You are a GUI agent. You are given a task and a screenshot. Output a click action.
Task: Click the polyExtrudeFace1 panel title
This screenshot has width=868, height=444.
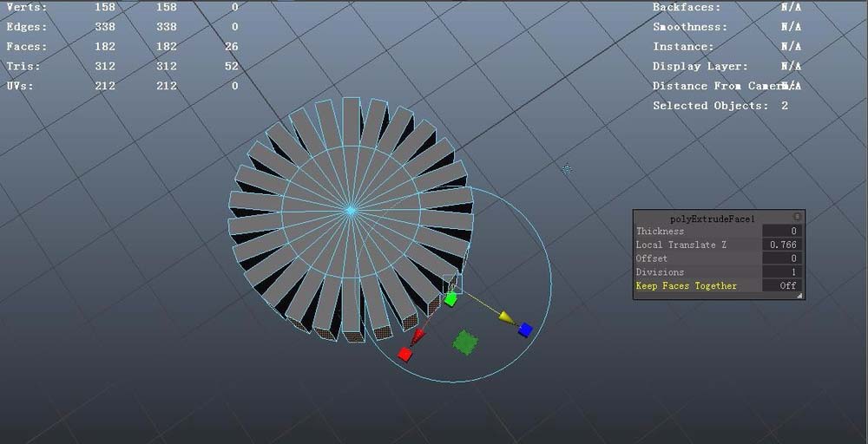tap(713, 219)
